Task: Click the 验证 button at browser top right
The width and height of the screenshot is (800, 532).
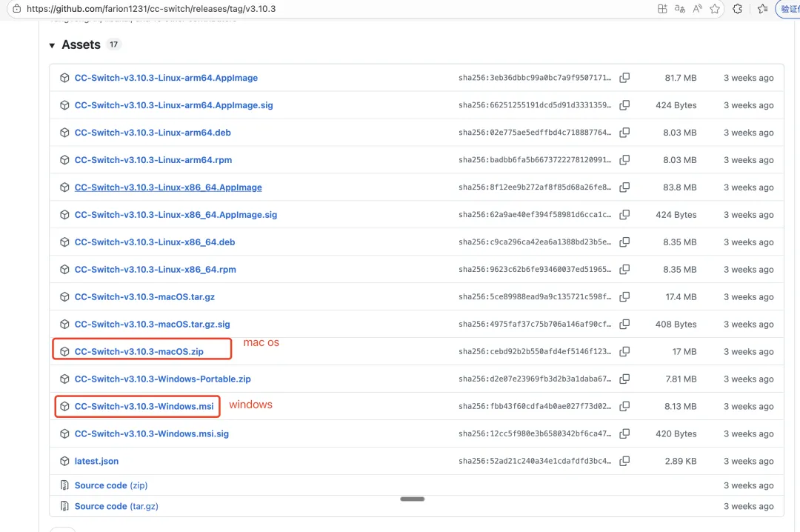Action: [789, 9]
